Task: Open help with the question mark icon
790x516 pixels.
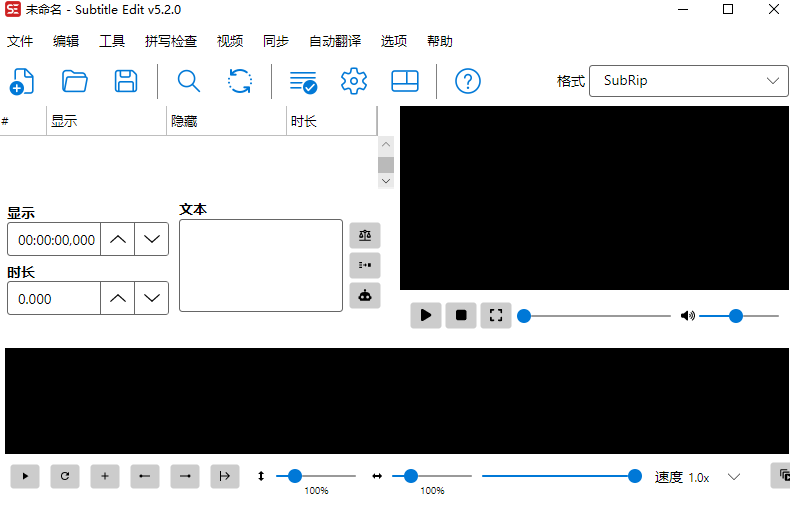Action: [x=468, y=81]
